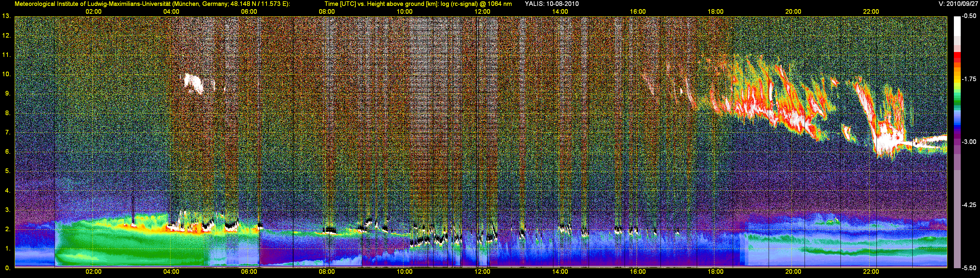Pick the white top of the color scale bar
Viewport: 980px width, 278px height.
957,25
